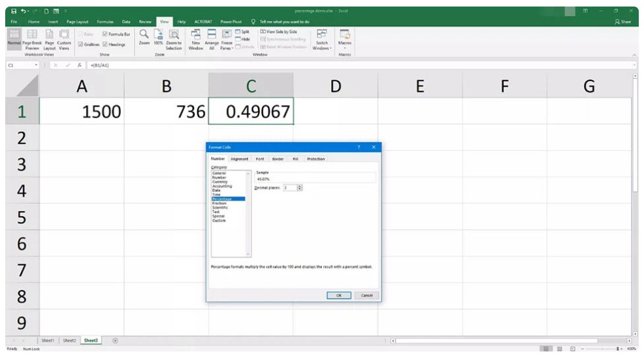Viewport: 644px width, 358px height.
Task: Open the File menu
Action: (x=14, y=22)
